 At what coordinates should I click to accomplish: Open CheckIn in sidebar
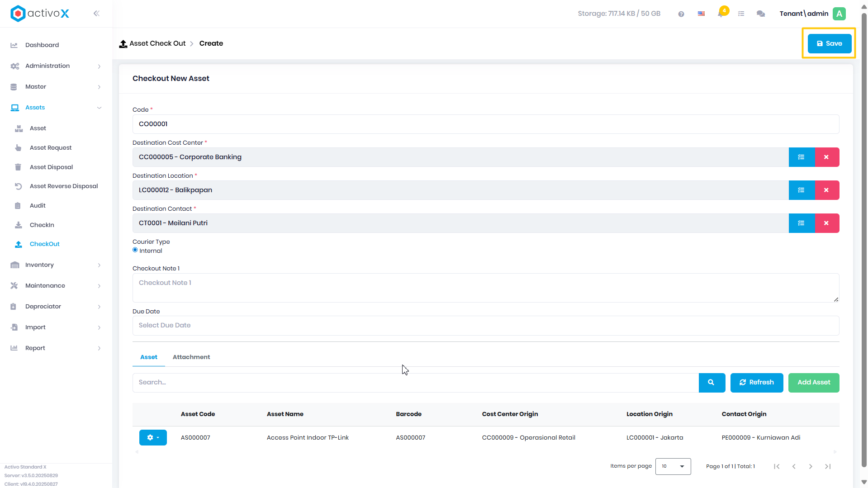pyautogui.click(x=42, y=225)
